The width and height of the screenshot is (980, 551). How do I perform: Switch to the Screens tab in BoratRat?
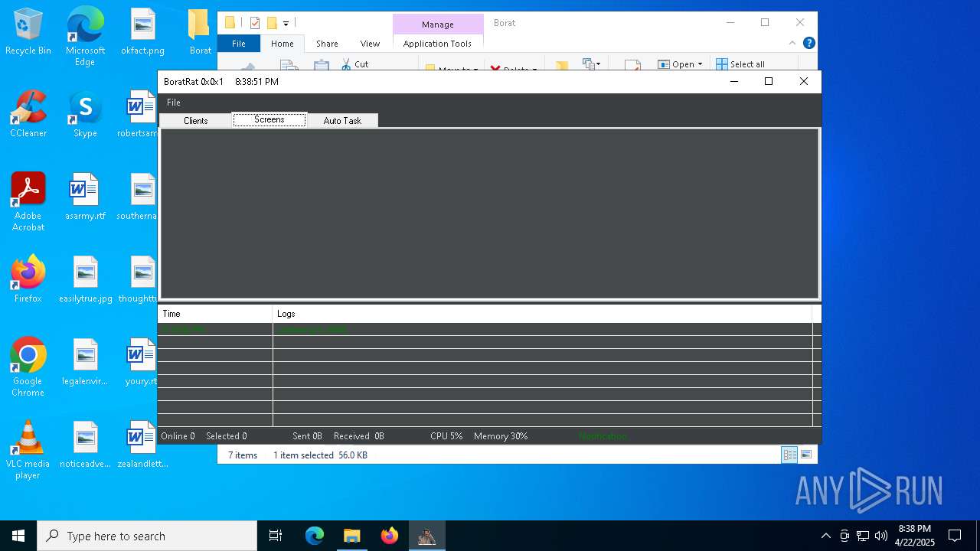pyautogui.click(x=269, y=119)
